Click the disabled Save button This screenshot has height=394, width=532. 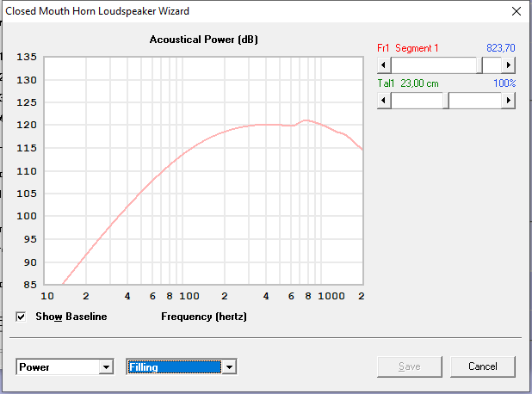coord(410,366)
